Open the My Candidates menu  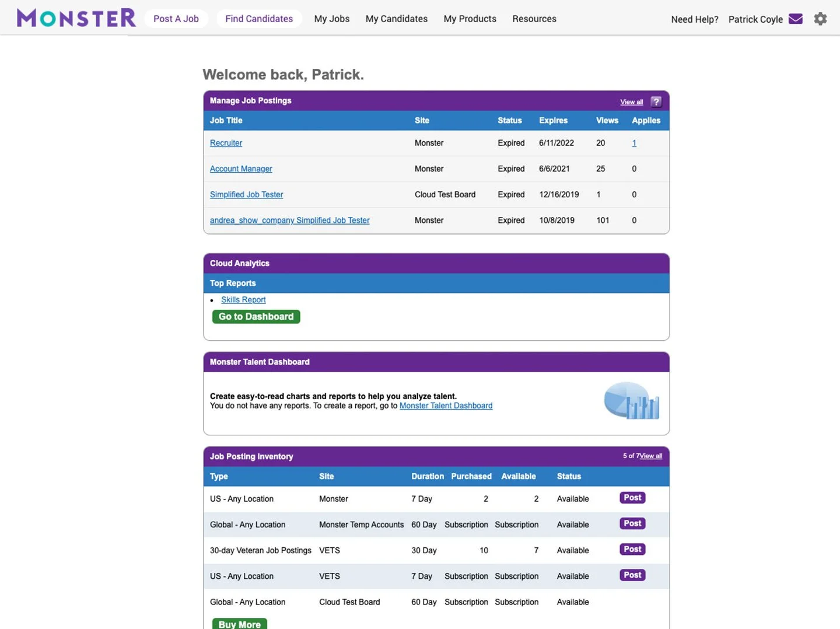pyautogui.click(x=397, y=19)
